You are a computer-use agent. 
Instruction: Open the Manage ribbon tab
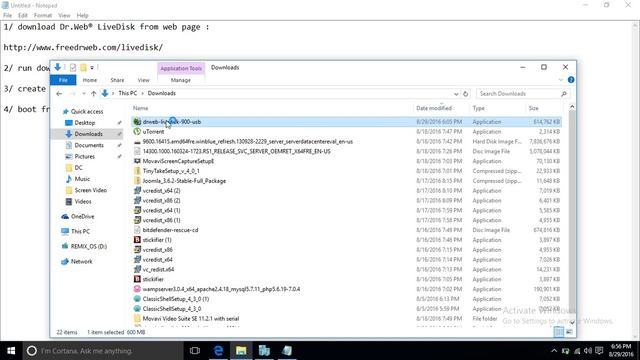pos(180,80)
